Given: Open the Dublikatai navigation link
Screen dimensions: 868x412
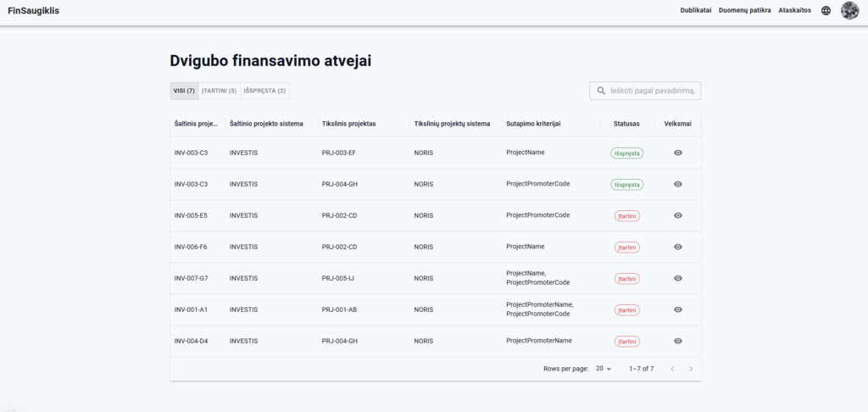Looking at the screenshot, I should [x=696, y=10].
